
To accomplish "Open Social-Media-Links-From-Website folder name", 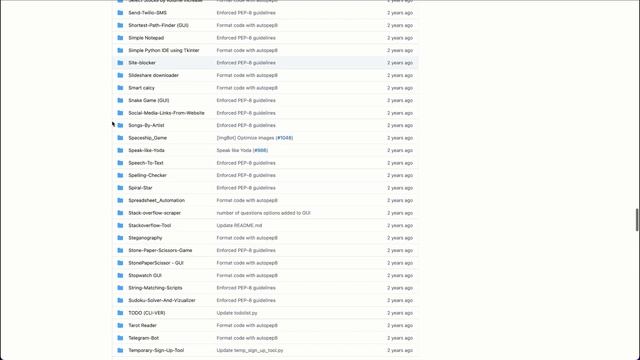I will pyautogui.click(x=166, y=113).
